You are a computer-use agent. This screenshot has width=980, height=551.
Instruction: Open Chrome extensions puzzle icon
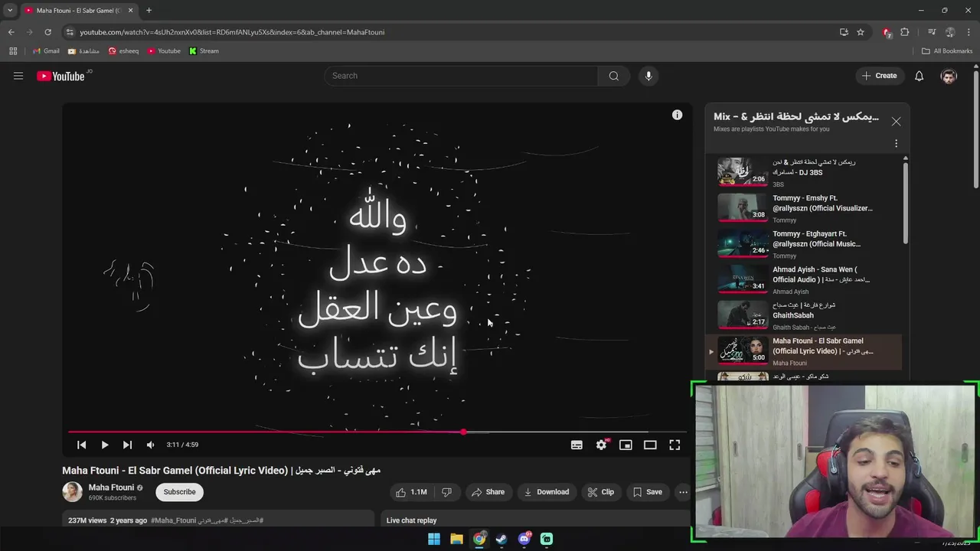[905, 32]
